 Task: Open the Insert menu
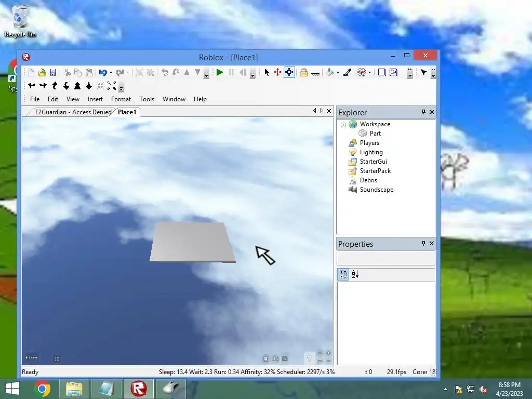tap(95, 99)
